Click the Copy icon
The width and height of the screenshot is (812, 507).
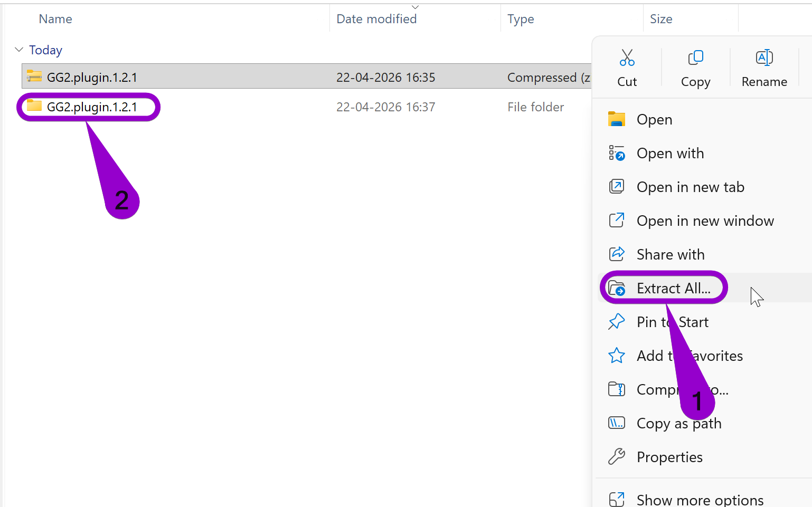(x=695, y=58)
